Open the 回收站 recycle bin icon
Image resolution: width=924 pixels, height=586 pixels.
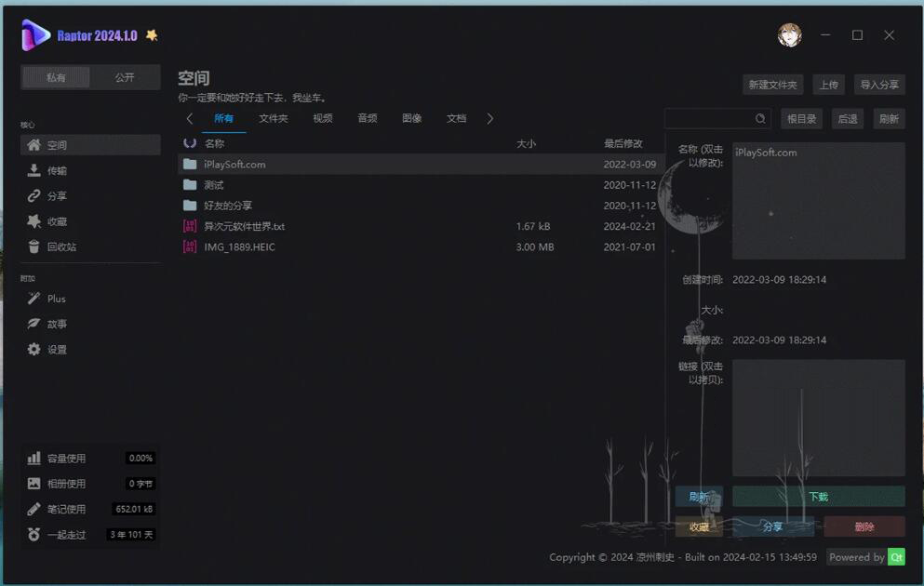point(33,246)
